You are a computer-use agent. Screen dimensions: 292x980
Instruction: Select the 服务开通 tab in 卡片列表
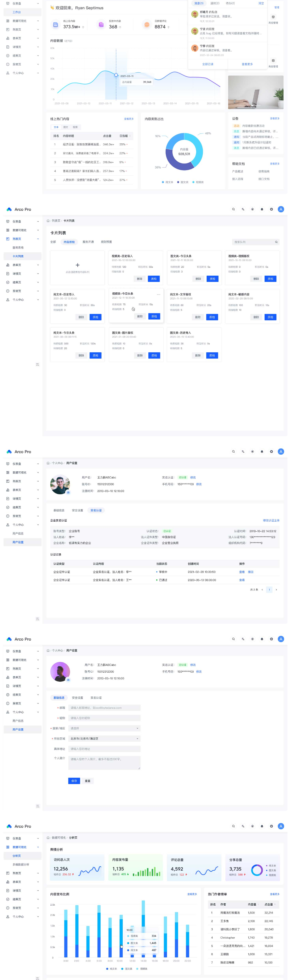pyautogui.click(x=88, y=242)
